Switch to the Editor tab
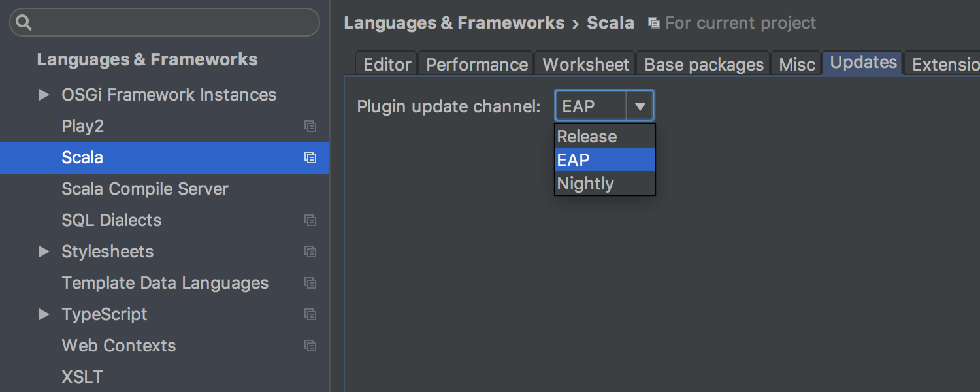The image size is (980, 392). (387, 64)
